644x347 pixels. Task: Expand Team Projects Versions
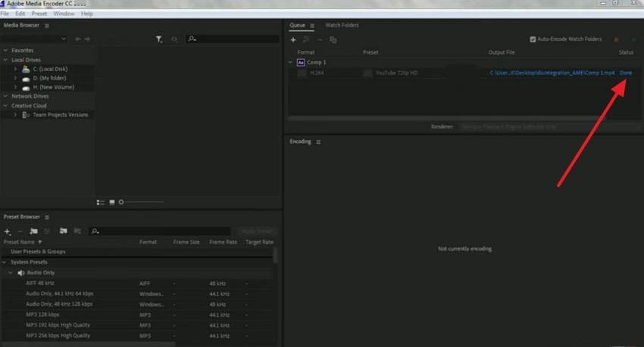[x=16, y=115]
